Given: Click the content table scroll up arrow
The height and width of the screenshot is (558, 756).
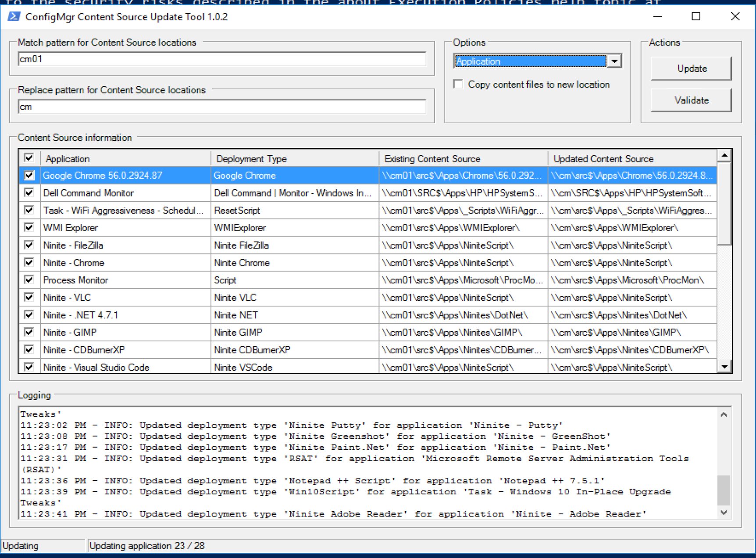Looking at the screenshot, I should 724,155.
